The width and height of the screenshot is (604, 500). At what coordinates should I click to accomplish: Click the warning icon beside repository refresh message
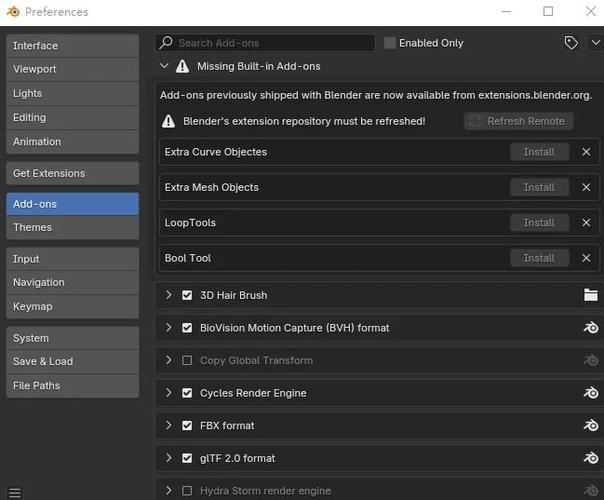[x=168, y=121]
